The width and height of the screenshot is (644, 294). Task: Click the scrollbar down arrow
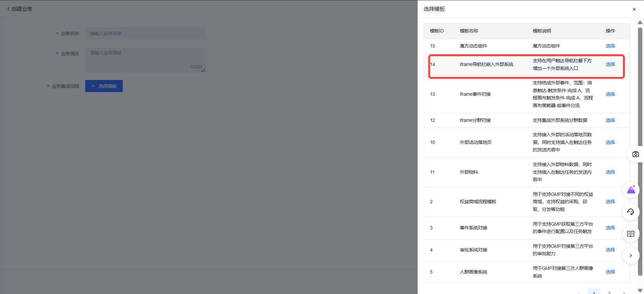pos(640,290)
